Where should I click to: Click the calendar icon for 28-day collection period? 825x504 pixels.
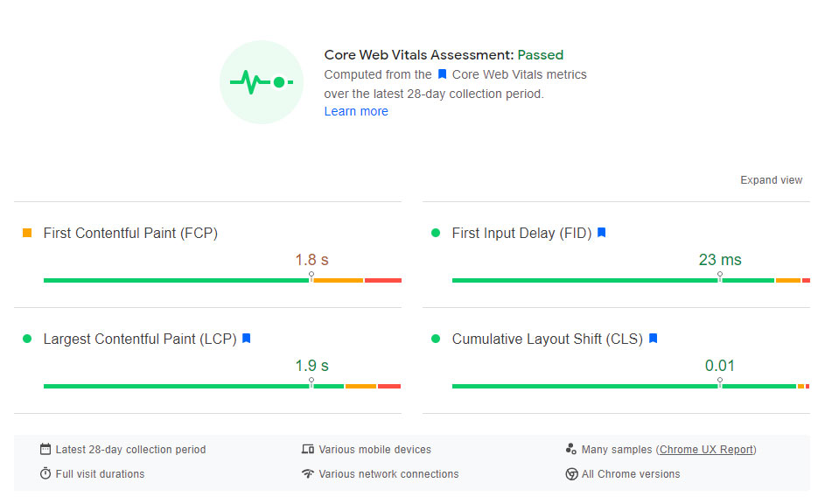[x=45, y=449]
